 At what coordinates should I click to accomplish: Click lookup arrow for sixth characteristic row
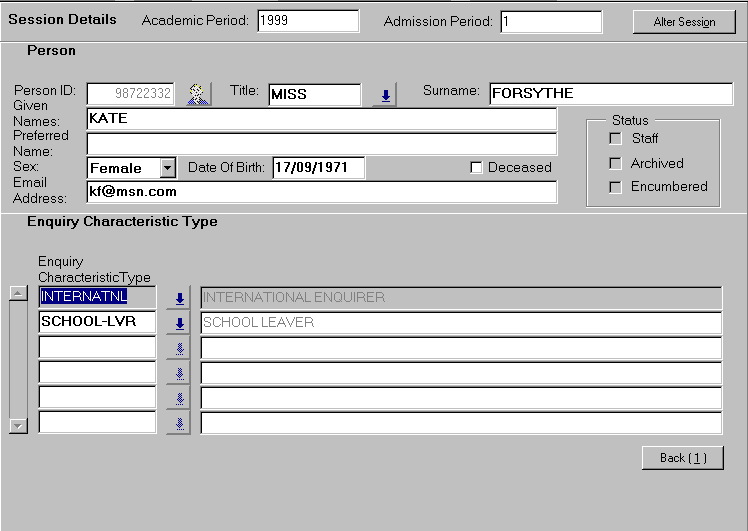pyautogui.click(x=179, y=423)
